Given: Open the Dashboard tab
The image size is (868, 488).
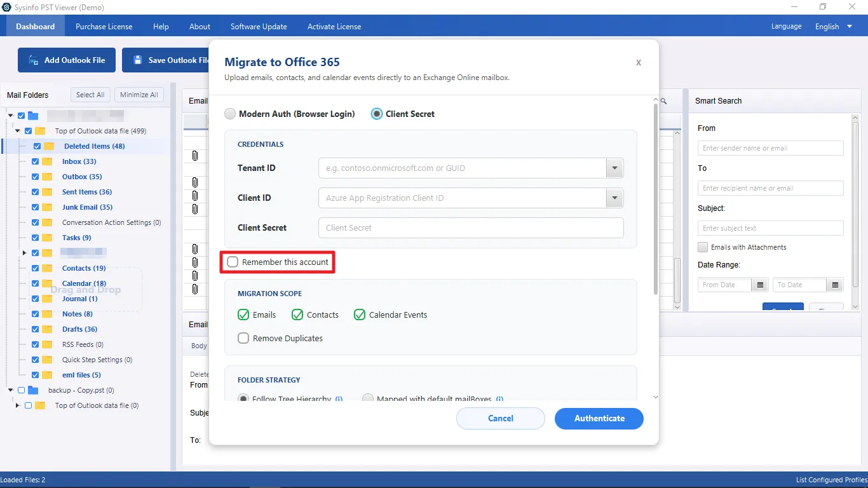Looking at the screenshot, I should tap(36, 27).
